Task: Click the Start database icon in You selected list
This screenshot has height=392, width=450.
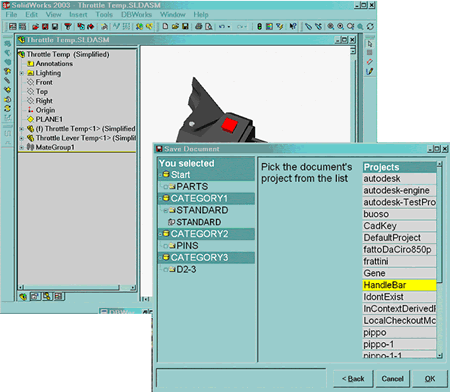Action: (166, 174)
